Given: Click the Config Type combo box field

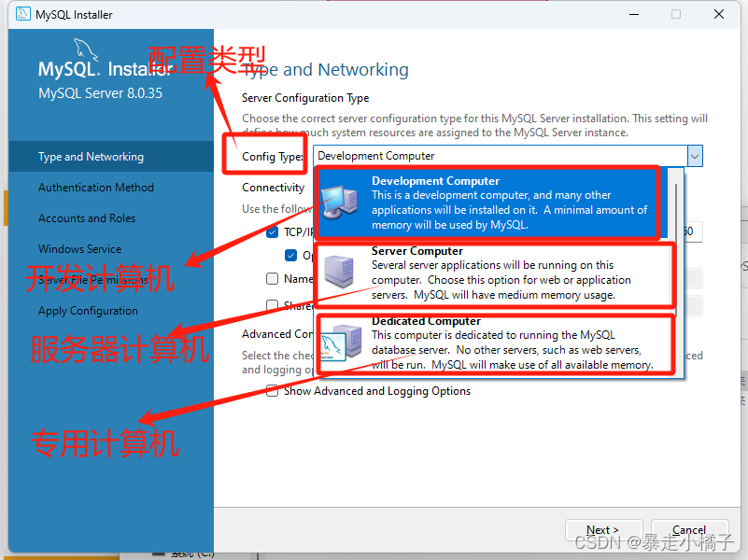Looking at the screenshot, I should click(x=508, y=156).
